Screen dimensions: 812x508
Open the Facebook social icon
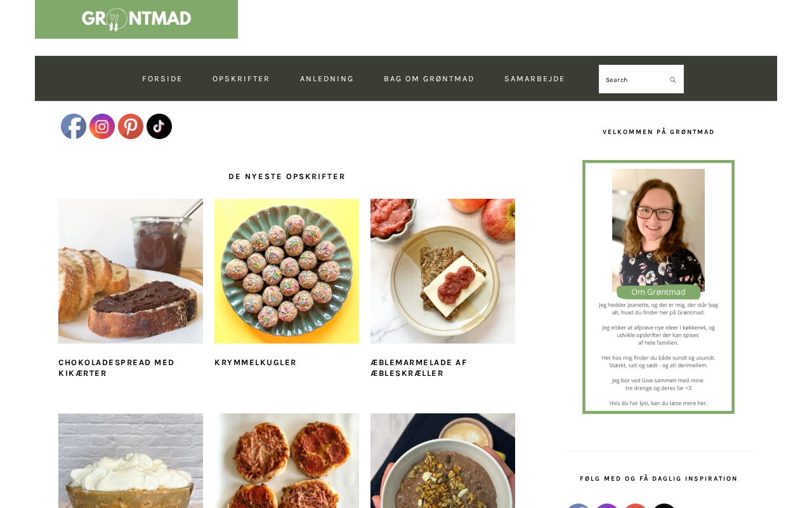(74, 126)
